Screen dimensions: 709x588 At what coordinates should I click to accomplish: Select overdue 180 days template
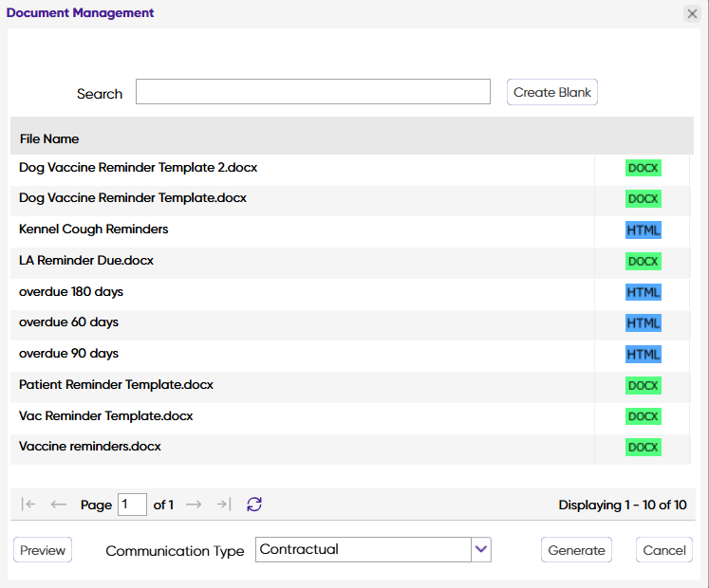(x=350, y=292)
